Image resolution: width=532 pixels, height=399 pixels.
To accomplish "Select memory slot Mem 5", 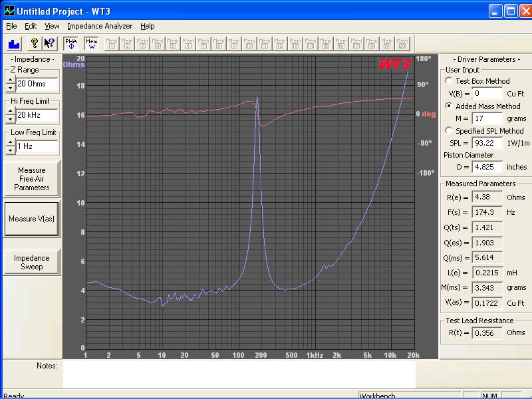I will pos(173,44).
